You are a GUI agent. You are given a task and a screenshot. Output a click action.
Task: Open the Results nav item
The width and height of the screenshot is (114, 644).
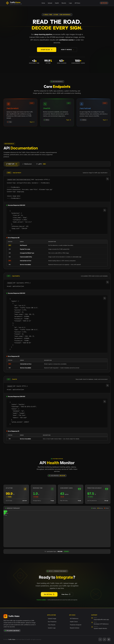64,3
